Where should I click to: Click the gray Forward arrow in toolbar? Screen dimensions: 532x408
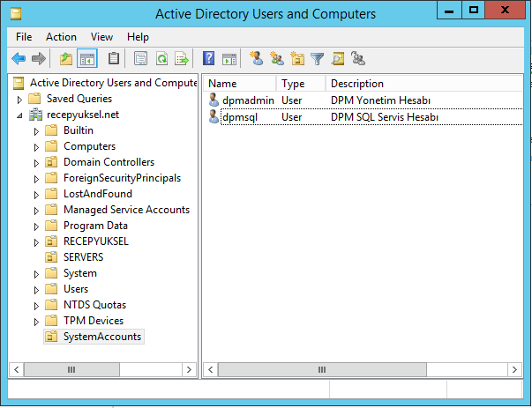(x=38, y=59)
